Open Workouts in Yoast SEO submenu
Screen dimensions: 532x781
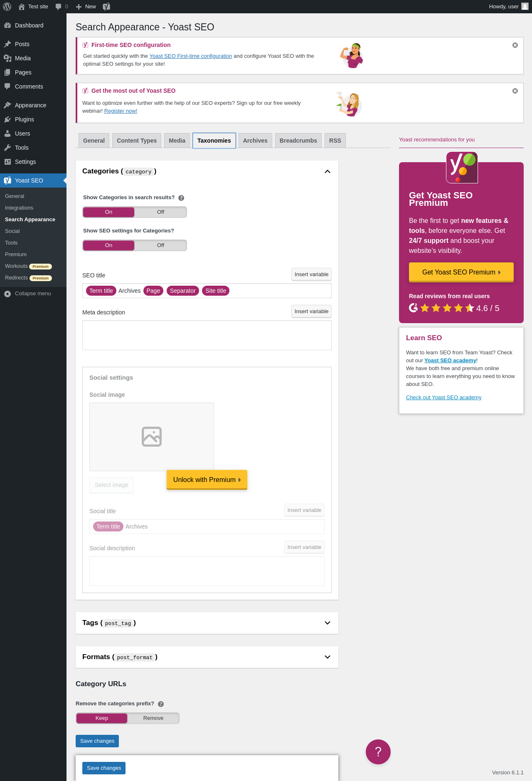[x=16, y=266]
